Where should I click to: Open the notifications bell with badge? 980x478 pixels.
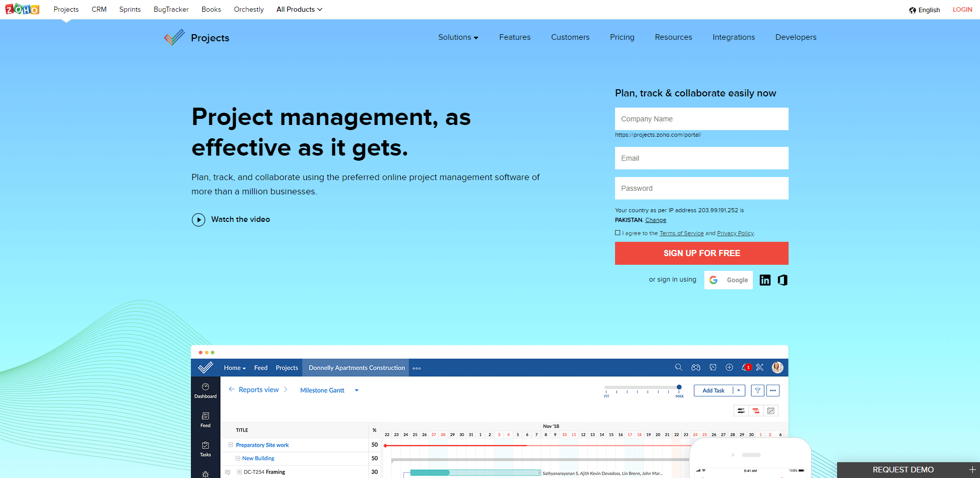tap(746, 367)
